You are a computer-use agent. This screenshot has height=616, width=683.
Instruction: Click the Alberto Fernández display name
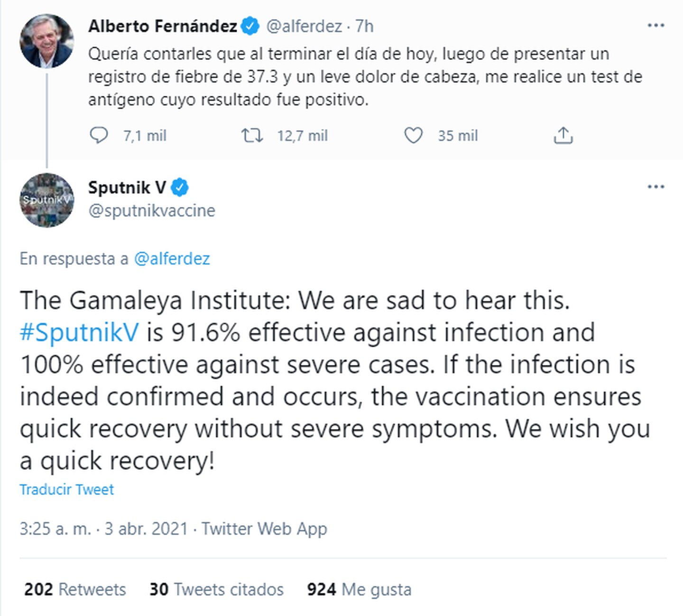pyautogui.click(x=163, y=26)
